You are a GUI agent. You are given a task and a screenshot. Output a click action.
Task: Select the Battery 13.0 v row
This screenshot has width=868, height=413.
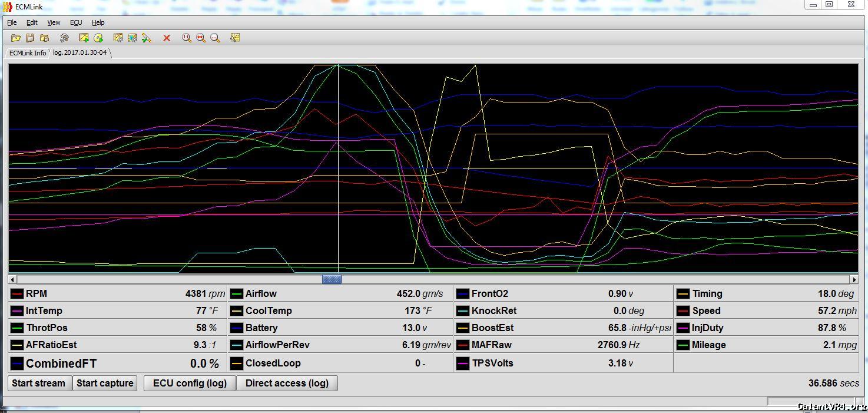(340, 328)
